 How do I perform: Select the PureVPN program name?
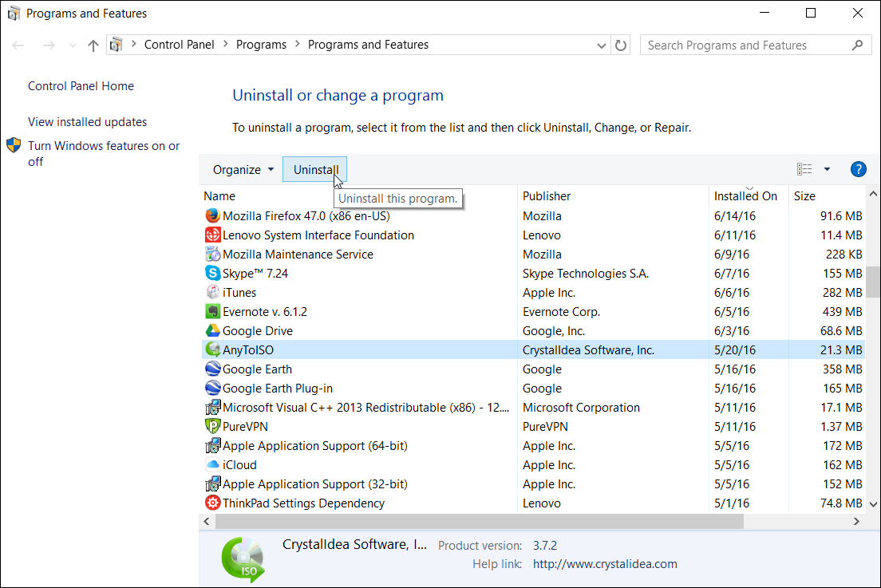(245, 426)
